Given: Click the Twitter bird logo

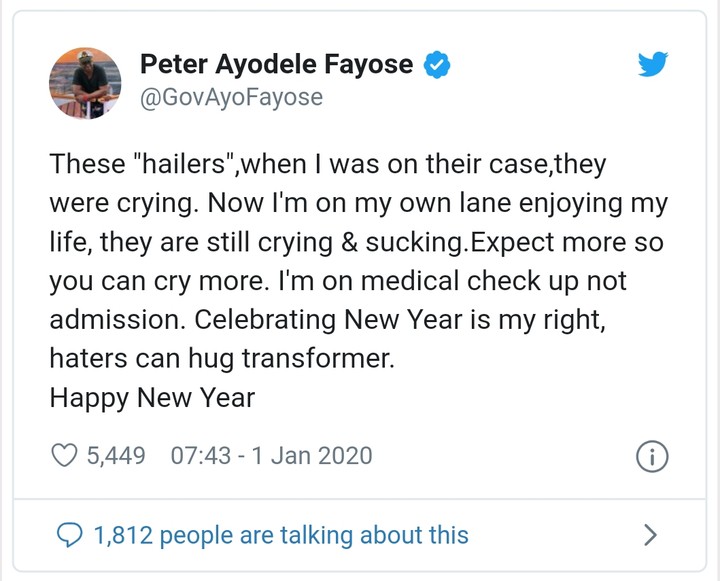Looking at the screenshot, I should pos(652,66).
